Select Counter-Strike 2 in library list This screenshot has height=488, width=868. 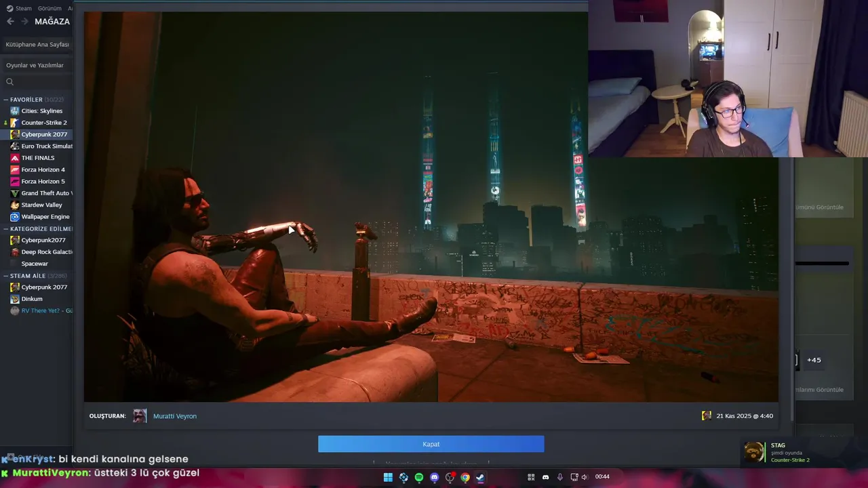pos(43,123)
